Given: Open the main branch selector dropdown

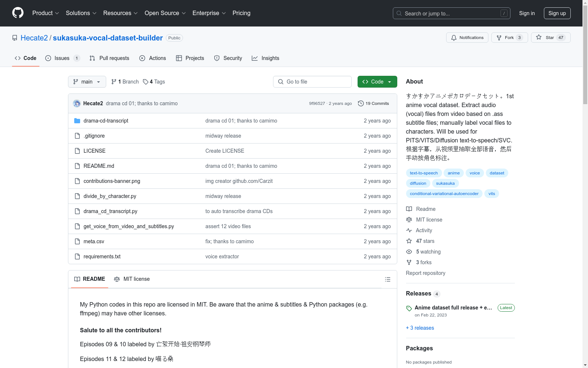Looking at the screenshot, I should pos(87,82).
